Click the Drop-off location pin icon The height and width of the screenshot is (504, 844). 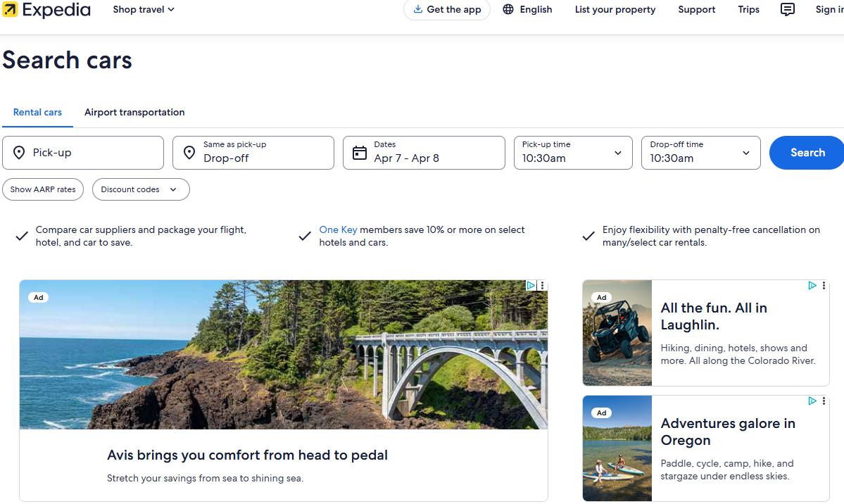(x=189, y=153)
